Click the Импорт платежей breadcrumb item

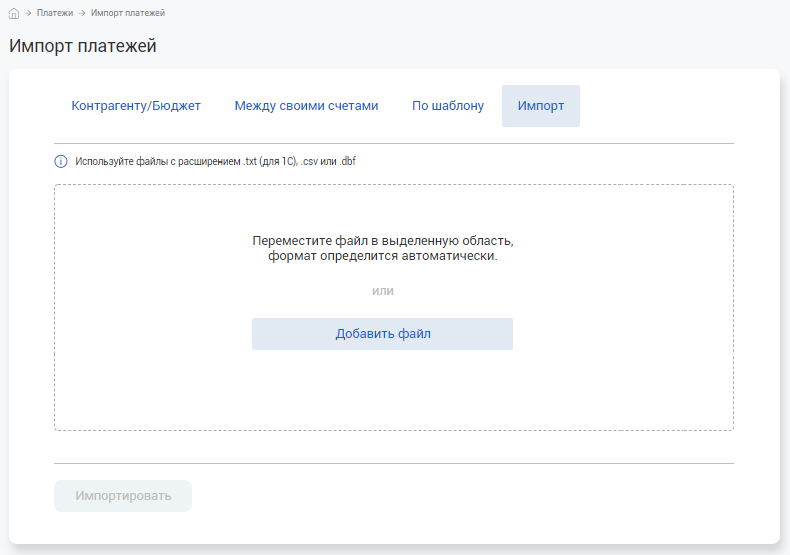(128, 13)
